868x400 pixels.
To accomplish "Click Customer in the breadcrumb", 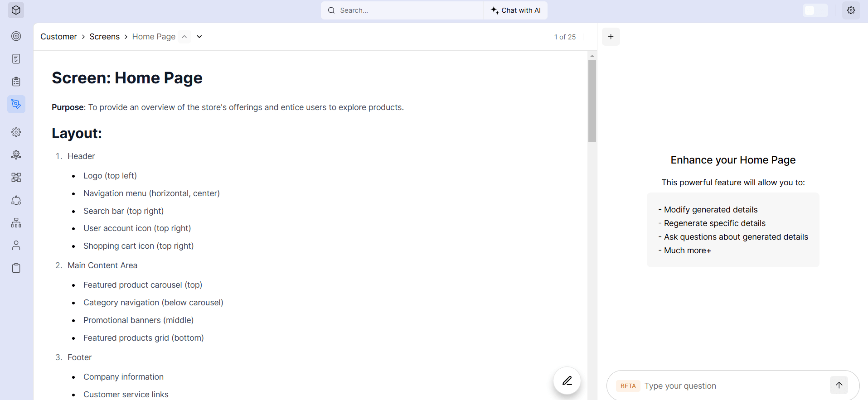I will pyautogui.click(x=58, y=37).
